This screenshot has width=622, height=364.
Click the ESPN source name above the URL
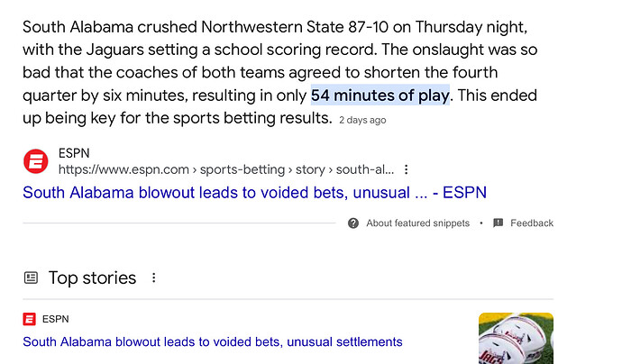[74, 153]
